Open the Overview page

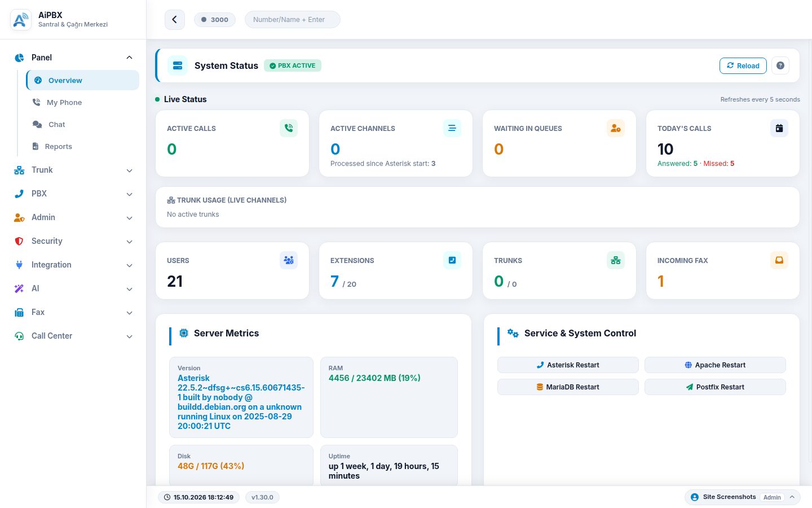pyautogui.click(x=83, y=80)
